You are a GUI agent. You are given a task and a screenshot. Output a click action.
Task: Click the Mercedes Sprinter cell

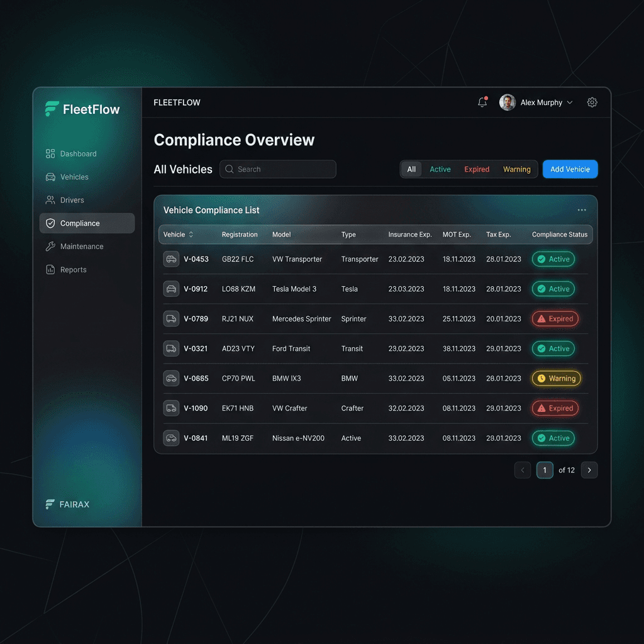coord(301,319)
